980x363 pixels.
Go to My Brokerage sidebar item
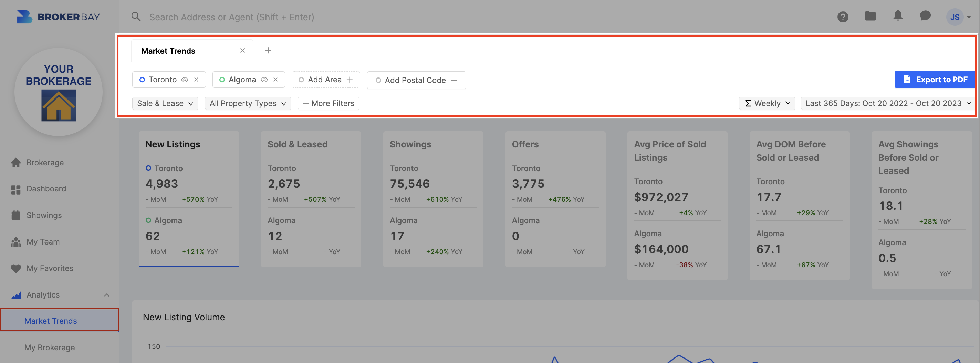point(50,348)
